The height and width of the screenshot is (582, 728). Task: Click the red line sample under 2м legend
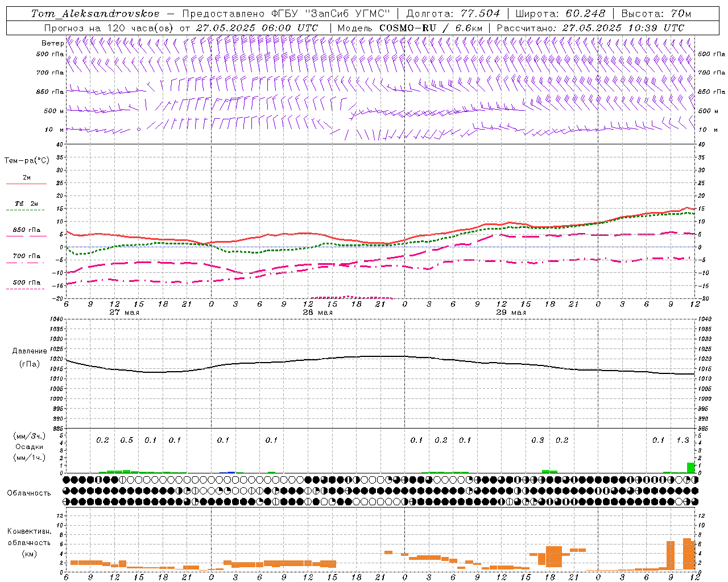tap(26, 184)
